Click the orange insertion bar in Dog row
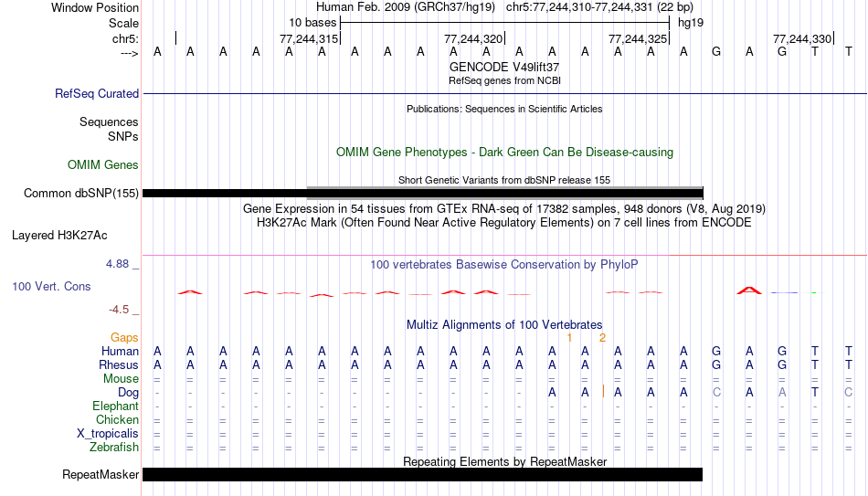The height and width of the screenshot is (496, 868). point(603,392)
